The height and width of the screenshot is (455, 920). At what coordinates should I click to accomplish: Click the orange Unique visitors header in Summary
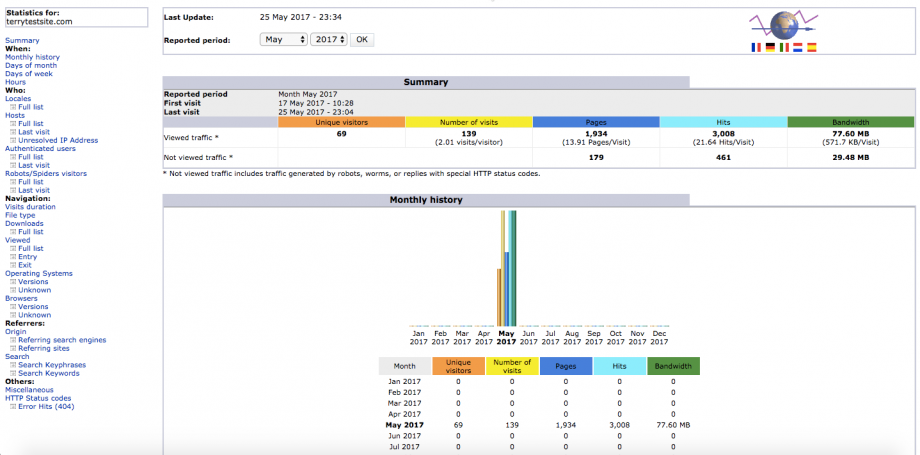click(341, 122)
